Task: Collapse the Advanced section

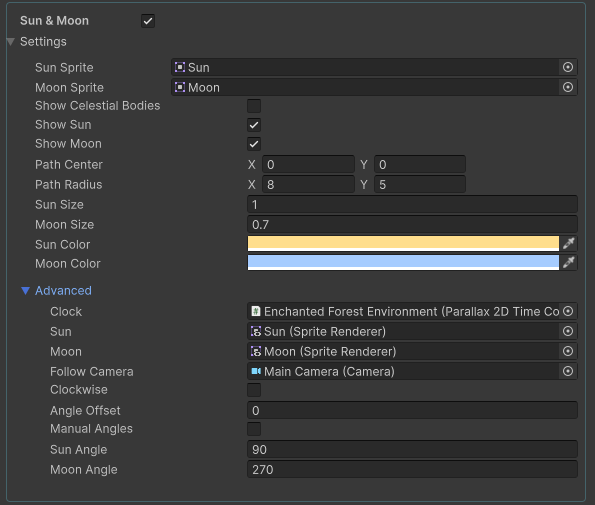Action: [x=25, y=291]
